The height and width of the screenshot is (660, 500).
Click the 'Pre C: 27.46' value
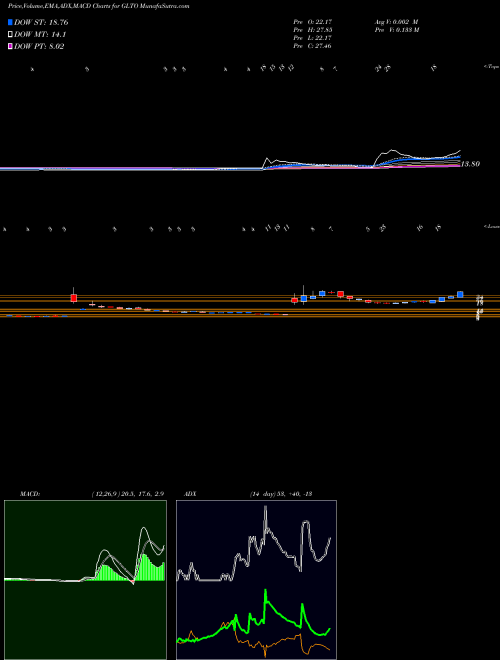coord(312,46)
